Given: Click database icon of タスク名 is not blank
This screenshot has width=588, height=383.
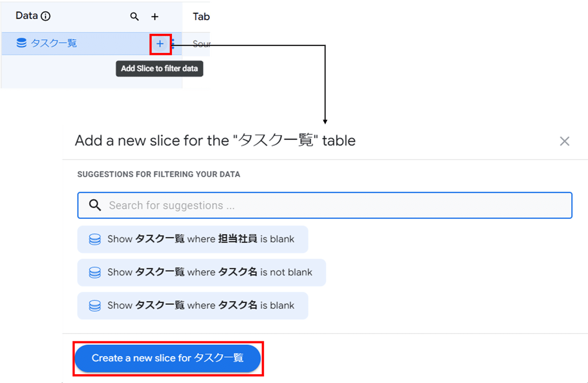Looking at the screenshot, I should pyautogui.click(x=95, y=273).
